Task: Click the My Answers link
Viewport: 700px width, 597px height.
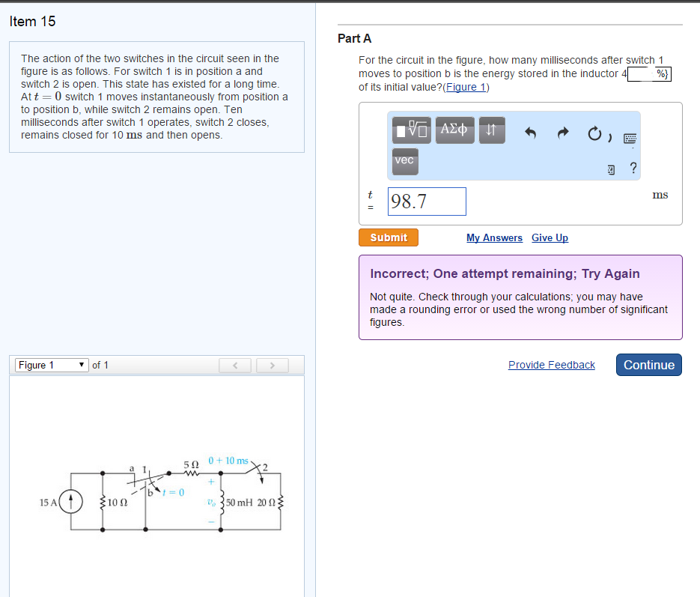Action: click(x=494, y=237)
